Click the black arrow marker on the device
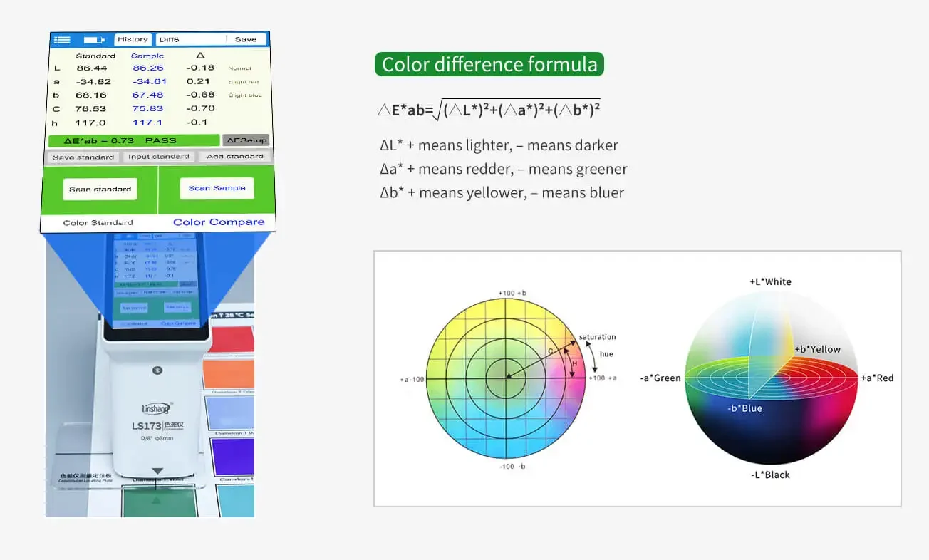The height and width of the screenshot is (560, 929). click(157, 471)
